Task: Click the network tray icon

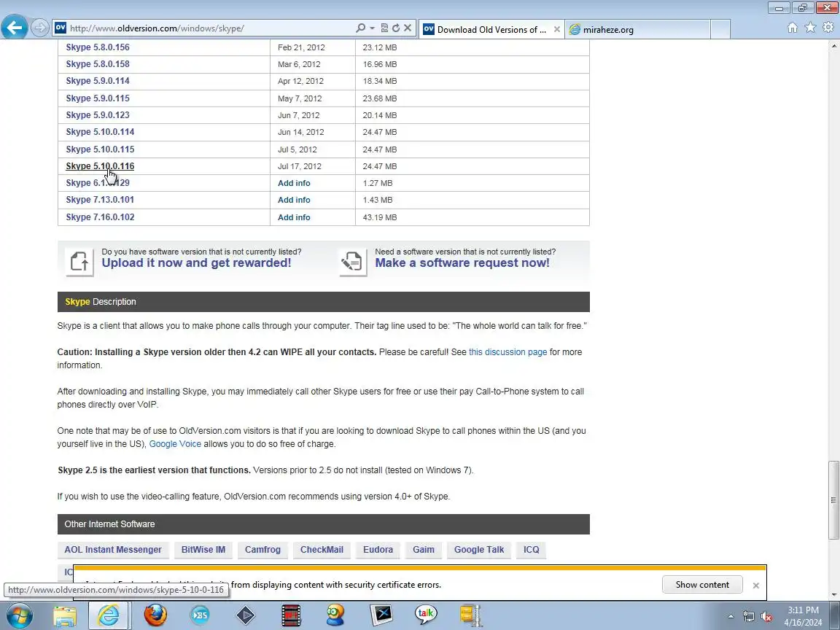Action: [748, 617]
